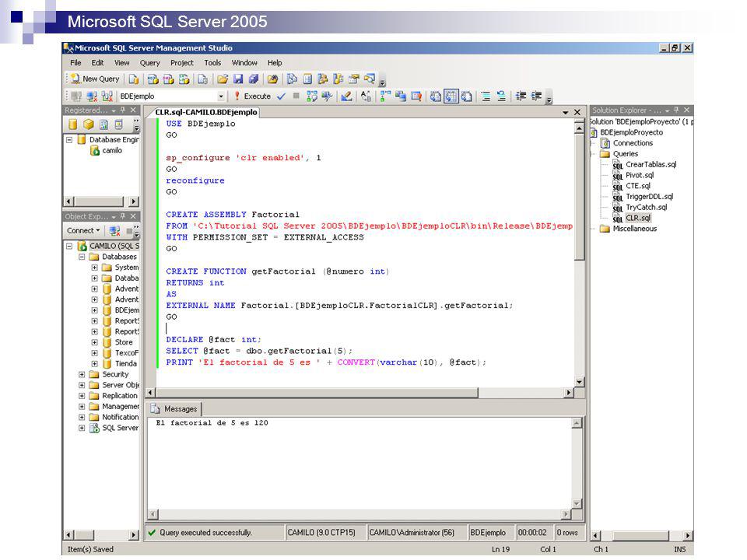This screenshot has width=747, height=560.
Task: Expand the Replication folder node
Action: click(82, 396)
